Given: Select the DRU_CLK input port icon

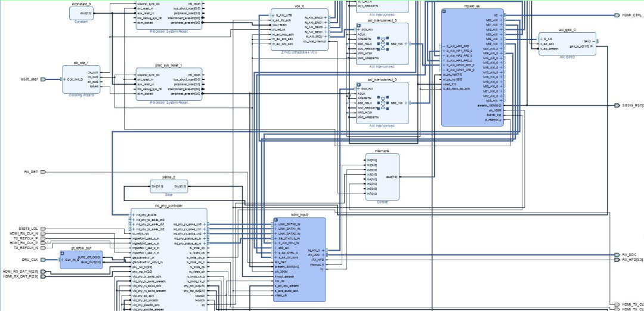Looking at the screenshot, I should pos(43,260).
